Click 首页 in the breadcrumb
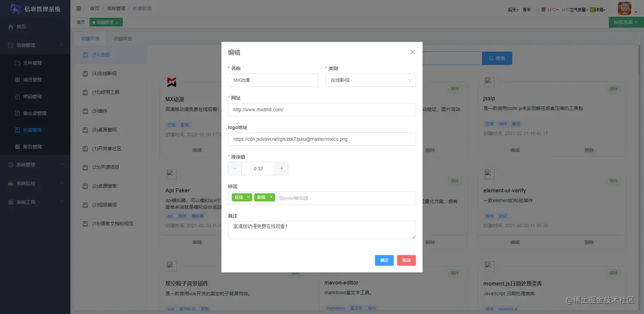Viewport: 644px width, 314px height. (95, 9)
